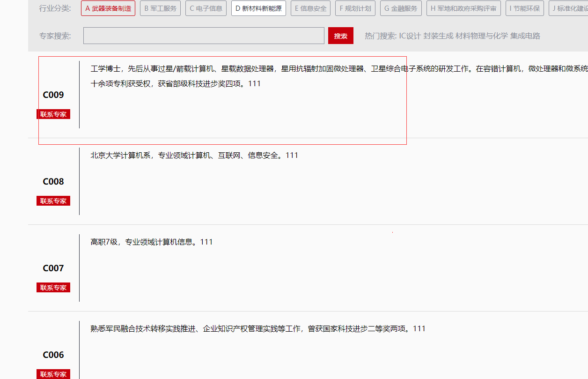Click the 北京大学计算机系 description text

pyautogui.click(x=194, y=155)
